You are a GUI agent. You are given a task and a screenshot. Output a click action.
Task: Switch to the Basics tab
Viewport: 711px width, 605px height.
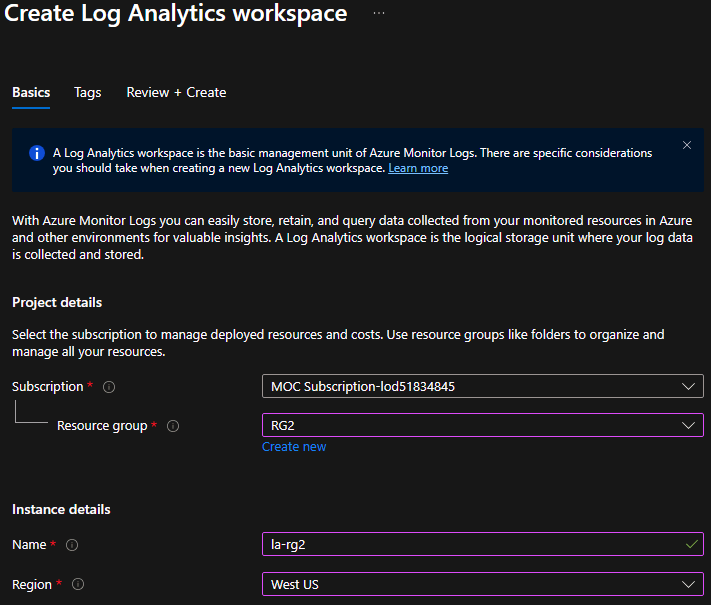[x=31, y=92]
